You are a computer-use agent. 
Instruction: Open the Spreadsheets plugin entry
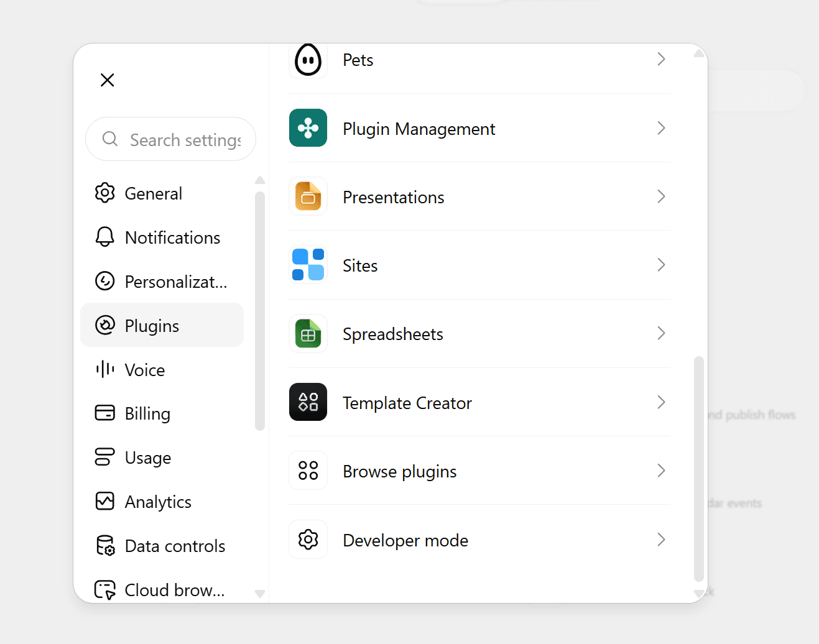pos(479,334)
